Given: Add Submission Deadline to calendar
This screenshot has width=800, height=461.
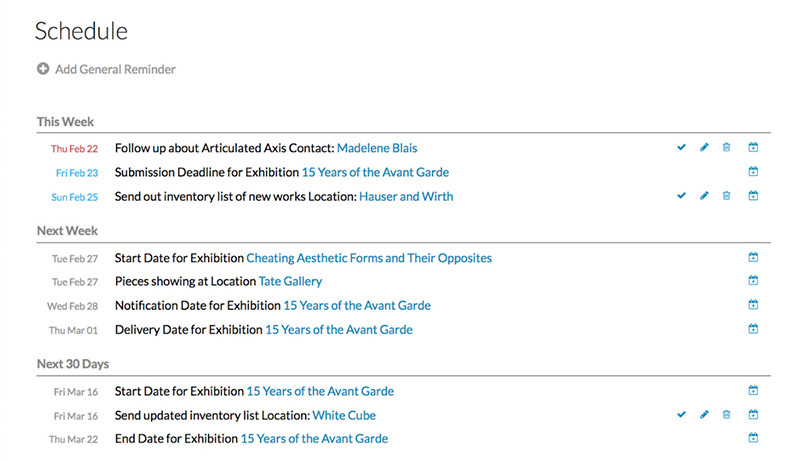Looking at the screenshot, I should tap(753, 172).
